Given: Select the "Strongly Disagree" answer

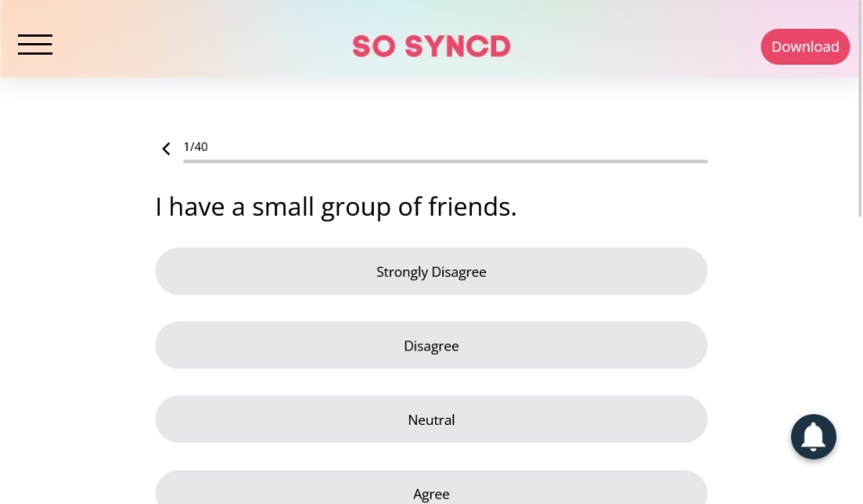Looking at the screenshot, I should click(x=431, y=271).
